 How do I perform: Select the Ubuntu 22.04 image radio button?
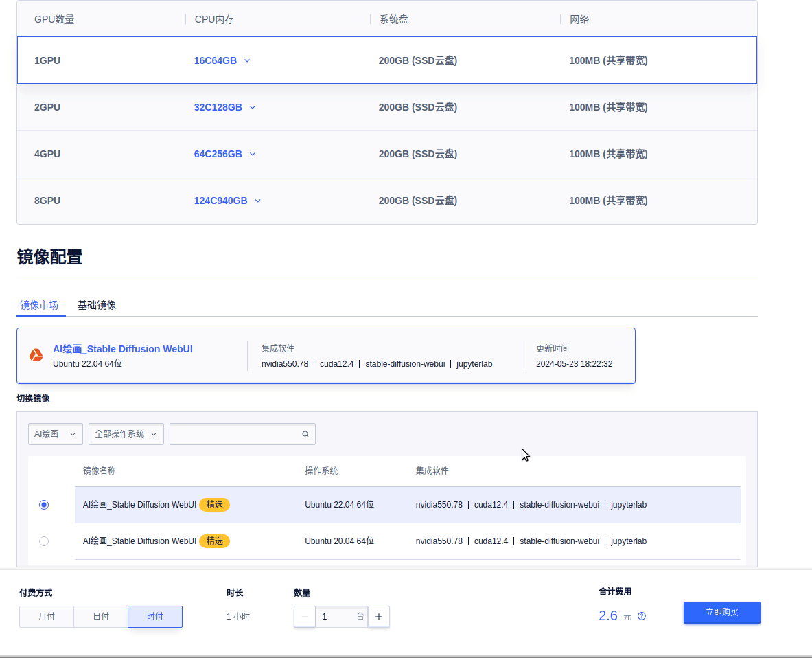point(44,504)
